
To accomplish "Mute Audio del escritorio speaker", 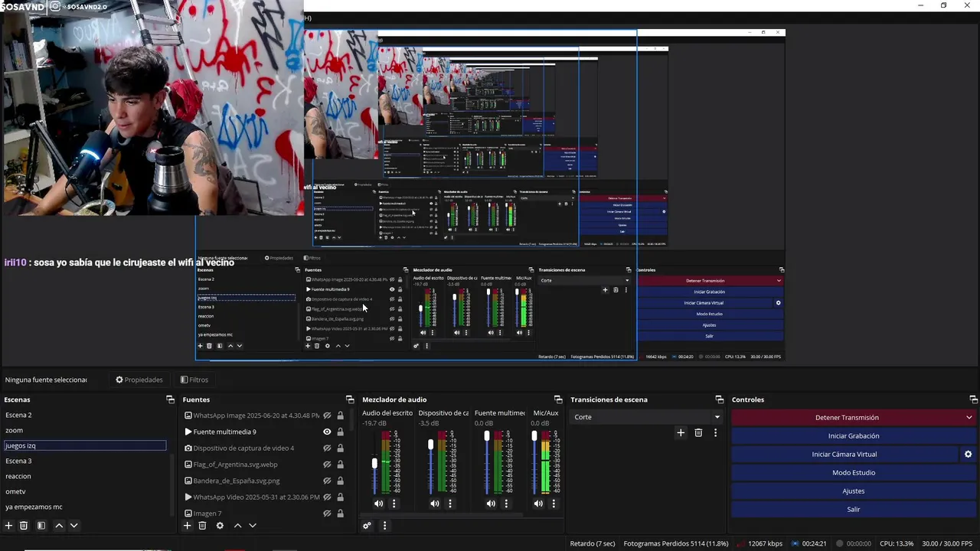I will point(378,504).
